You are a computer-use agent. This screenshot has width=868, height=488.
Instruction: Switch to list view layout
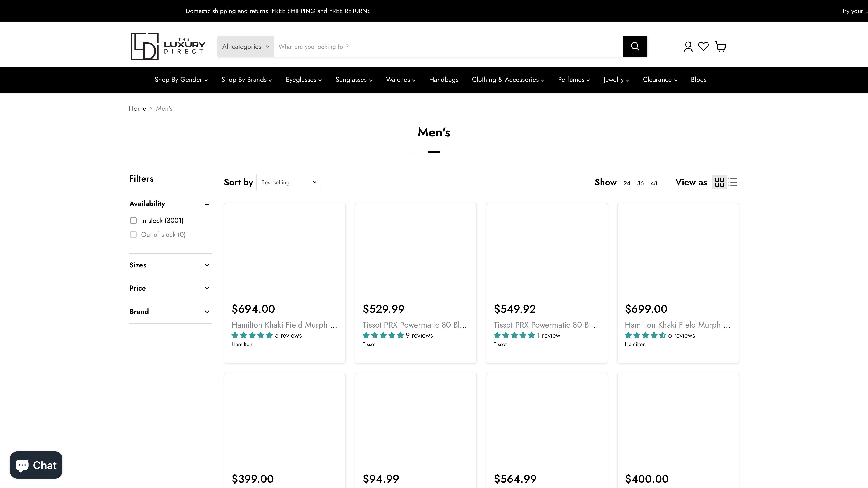point(733,182)
